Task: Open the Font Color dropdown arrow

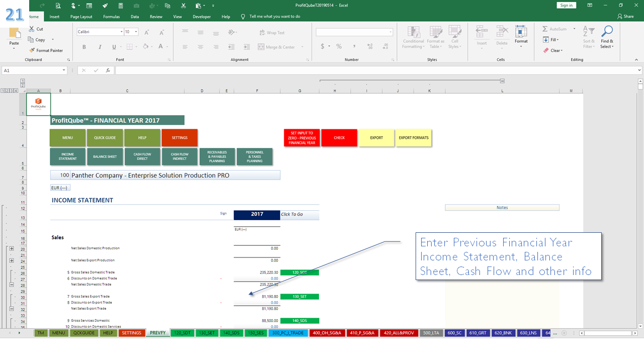Action: (x=167, y=47)
